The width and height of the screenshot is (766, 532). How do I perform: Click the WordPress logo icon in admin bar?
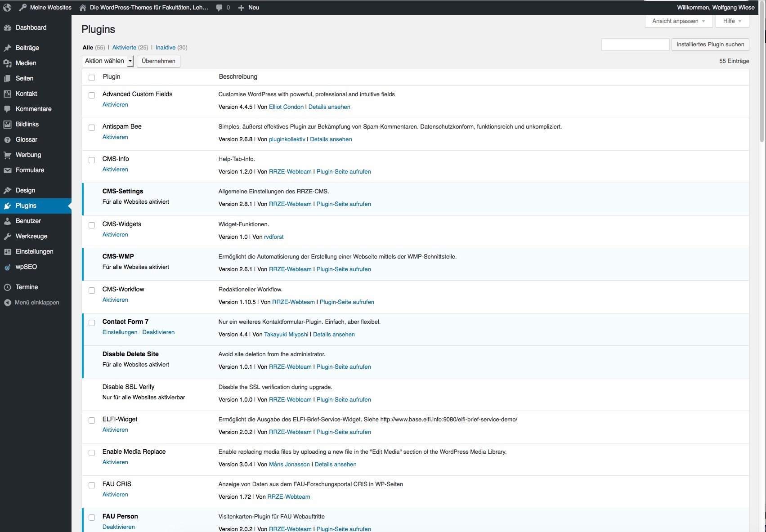(7, 7)
